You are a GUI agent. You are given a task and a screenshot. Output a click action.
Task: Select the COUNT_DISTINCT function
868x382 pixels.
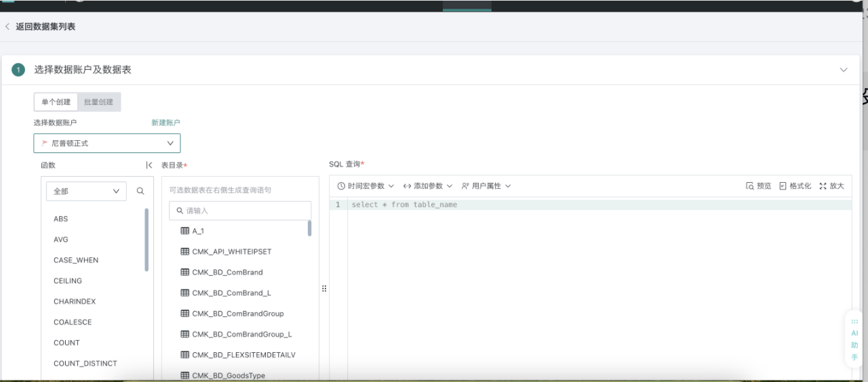point(85,364)
